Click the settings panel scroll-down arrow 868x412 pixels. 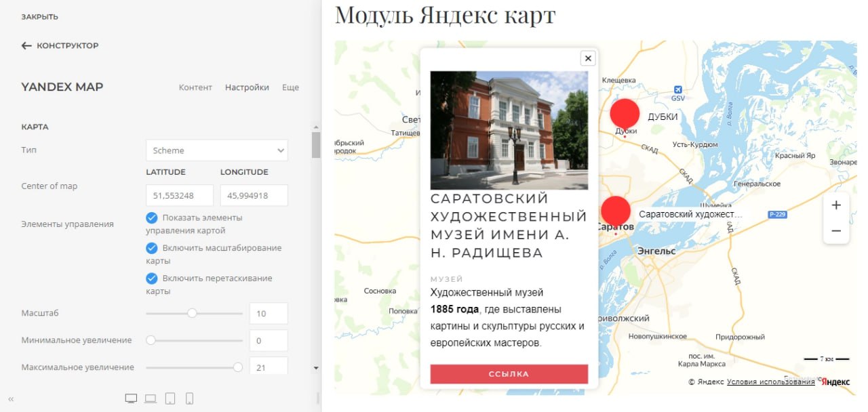[x=315, y=368]
